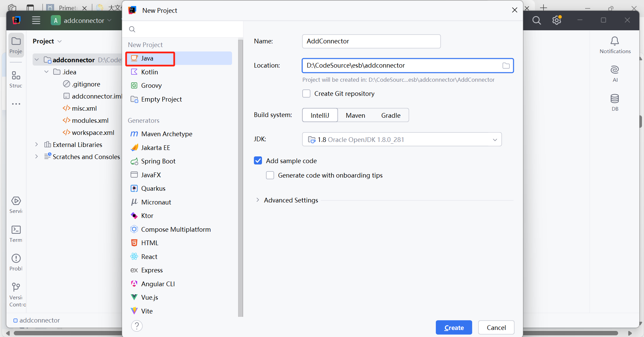Screen dimensions: 644x337
Task: Expand Advanced Settings section
Action: coord(258,200)
